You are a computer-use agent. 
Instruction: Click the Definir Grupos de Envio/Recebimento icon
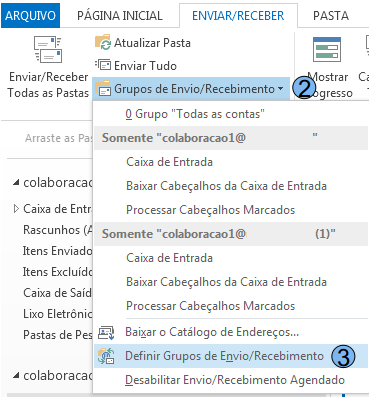106,356
